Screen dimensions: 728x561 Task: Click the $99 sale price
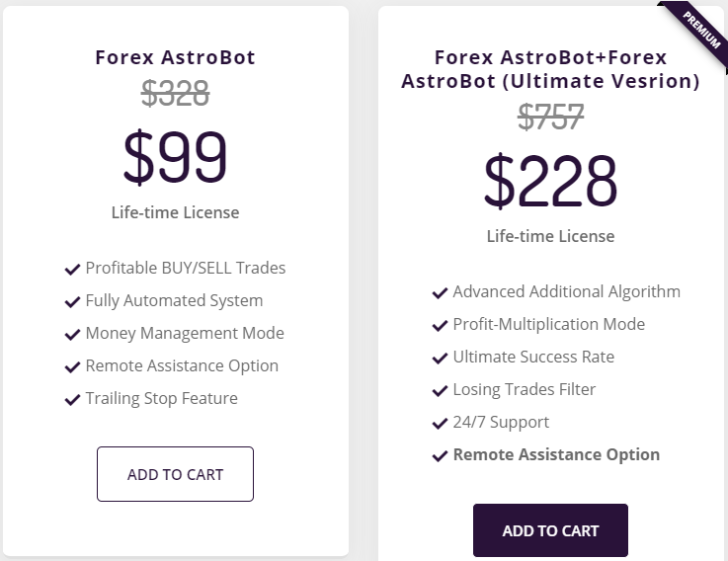(175, 157)
